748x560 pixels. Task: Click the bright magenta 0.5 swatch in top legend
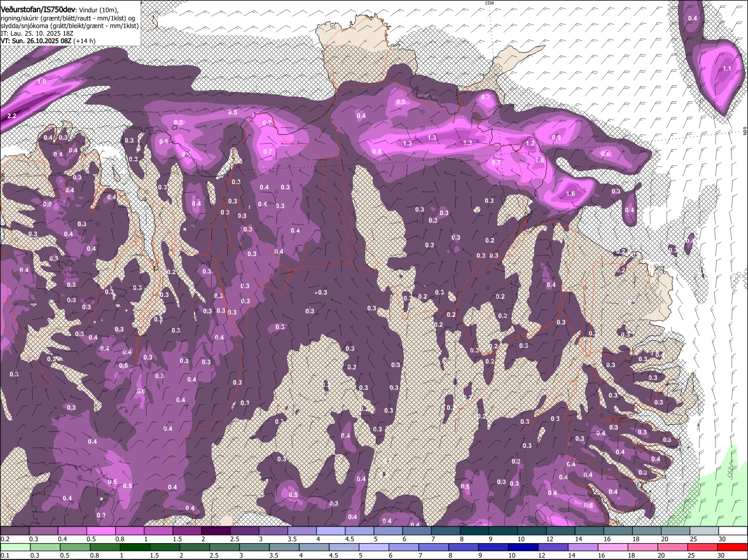click(101, 531)
